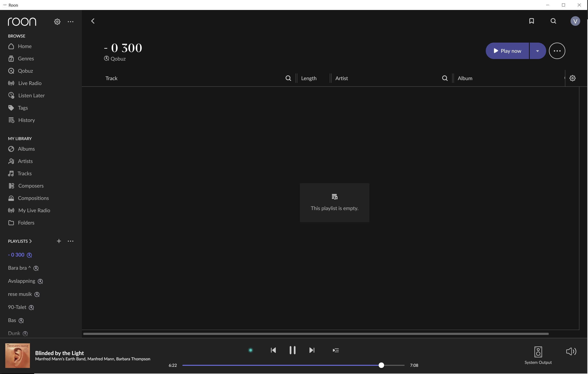This screenshot has width=588, height=374.
Task: Open the 'Dunk' playlist
Action: pos(18,334)
